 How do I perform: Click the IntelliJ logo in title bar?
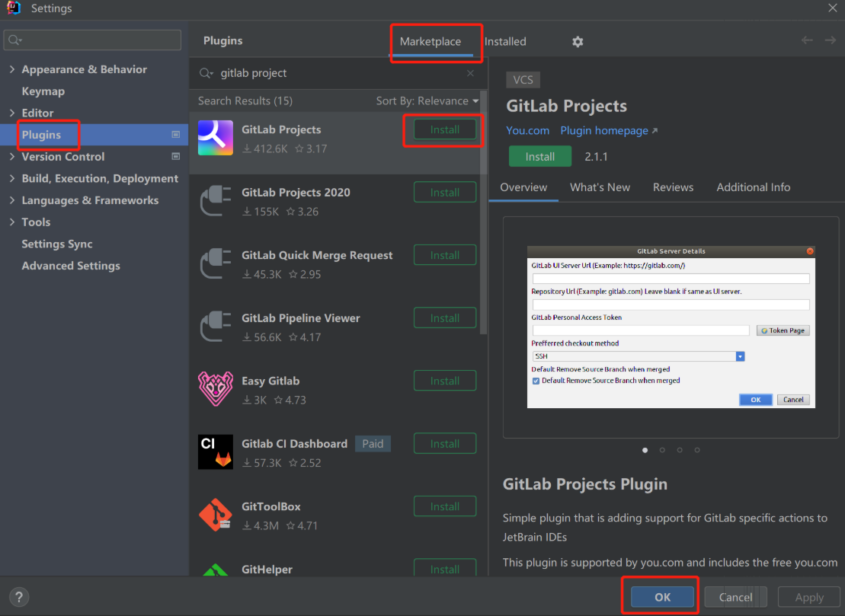[14, 8]
